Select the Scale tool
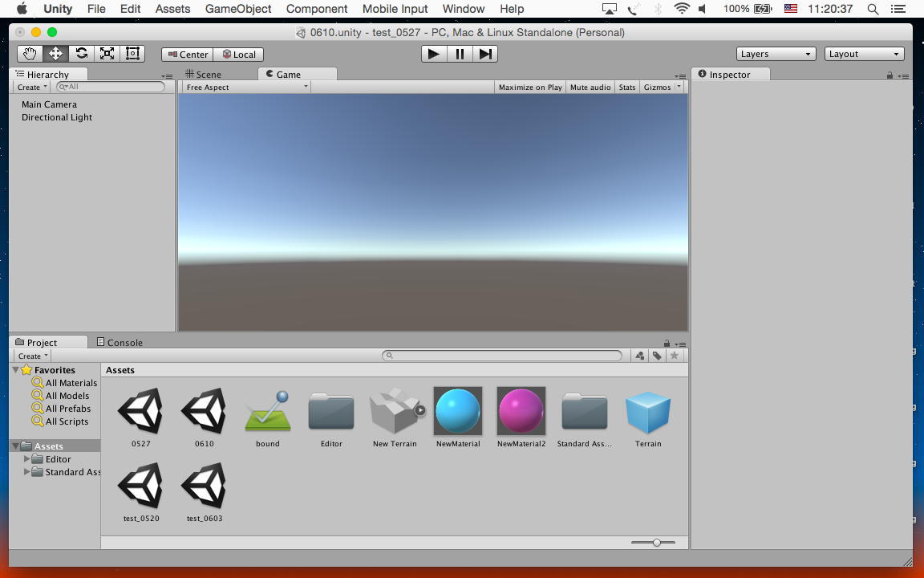924x578 pixels. pyautogui.click(x=107, y=54)
